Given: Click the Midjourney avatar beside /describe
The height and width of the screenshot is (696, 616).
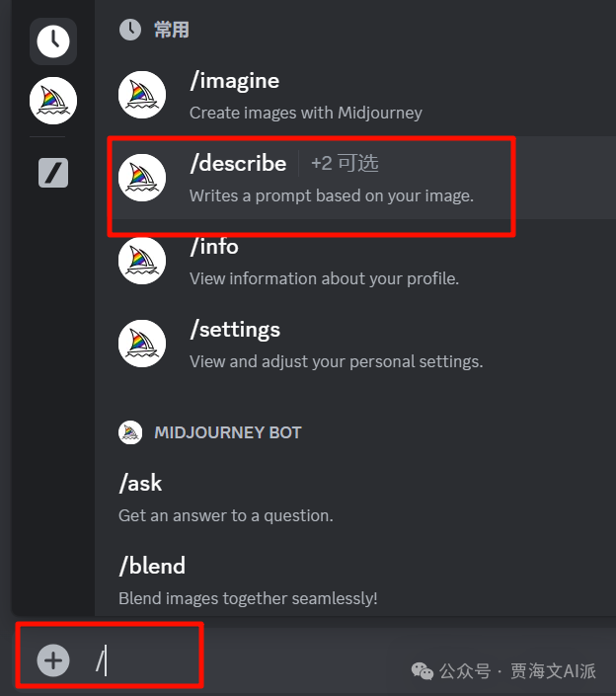Looking at the screenshot, I should [142, 178].
